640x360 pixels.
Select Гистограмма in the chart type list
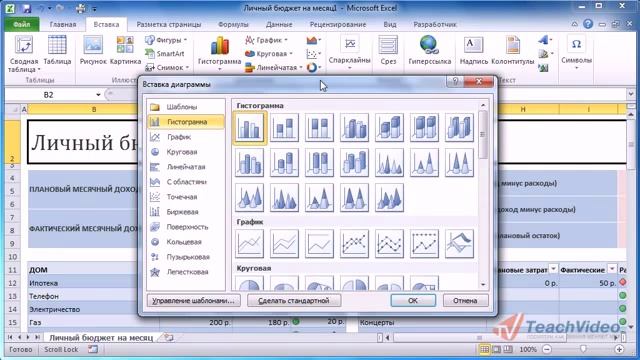185,122
